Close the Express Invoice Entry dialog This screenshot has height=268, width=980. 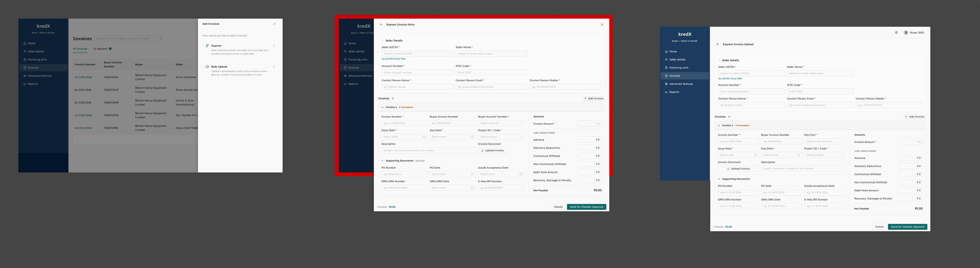602,24
